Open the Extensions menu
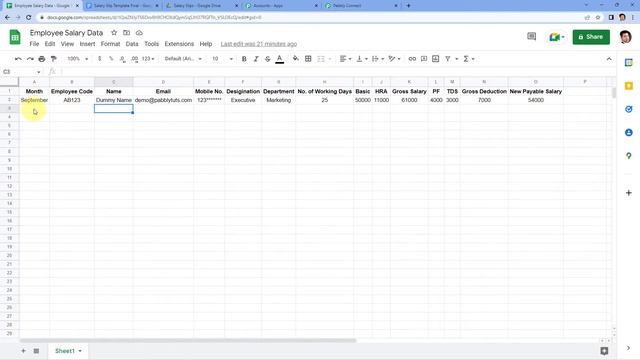Viewport: 640px width, 360px height. [x=179, y=44]
